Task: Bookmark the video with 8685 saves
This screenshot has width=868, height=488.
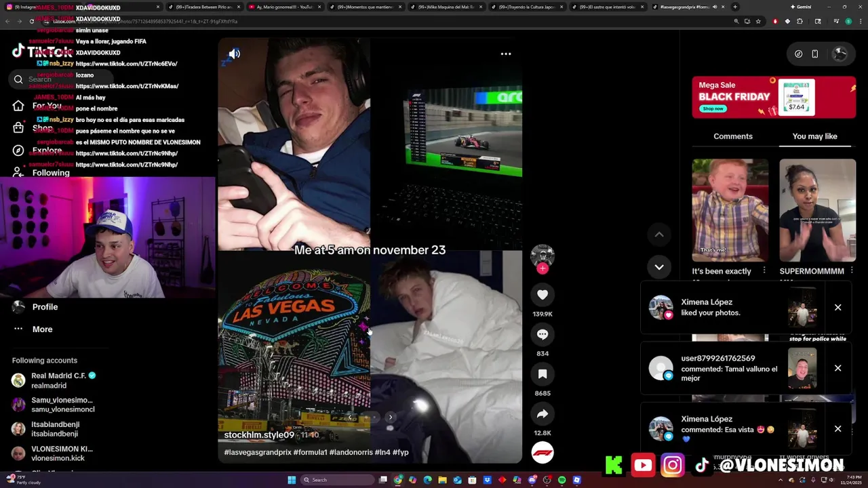Action: (542, 373)
